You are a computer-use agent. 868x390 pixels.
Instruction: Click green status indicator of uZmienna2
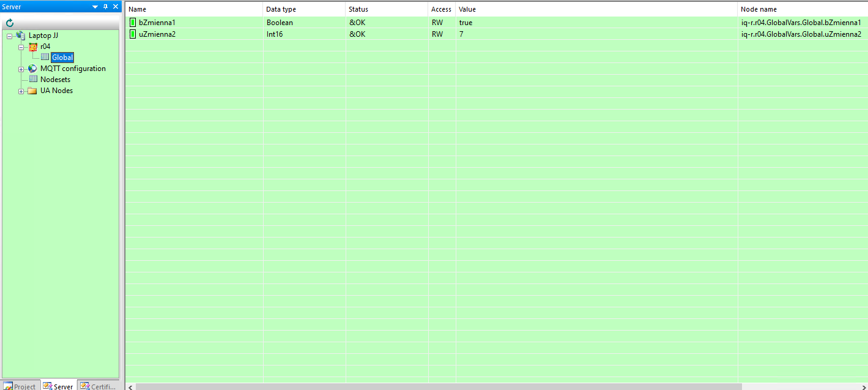click(133, 34)
